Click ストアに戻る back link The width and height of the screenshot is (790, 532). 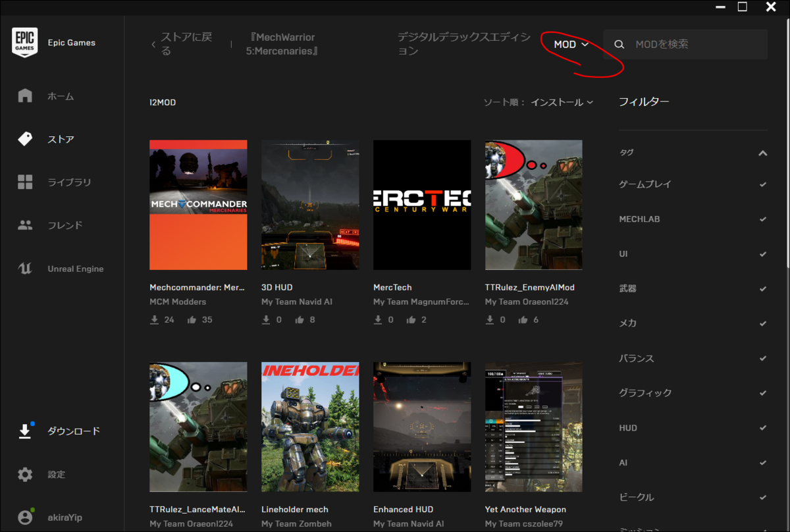[186, 44]
